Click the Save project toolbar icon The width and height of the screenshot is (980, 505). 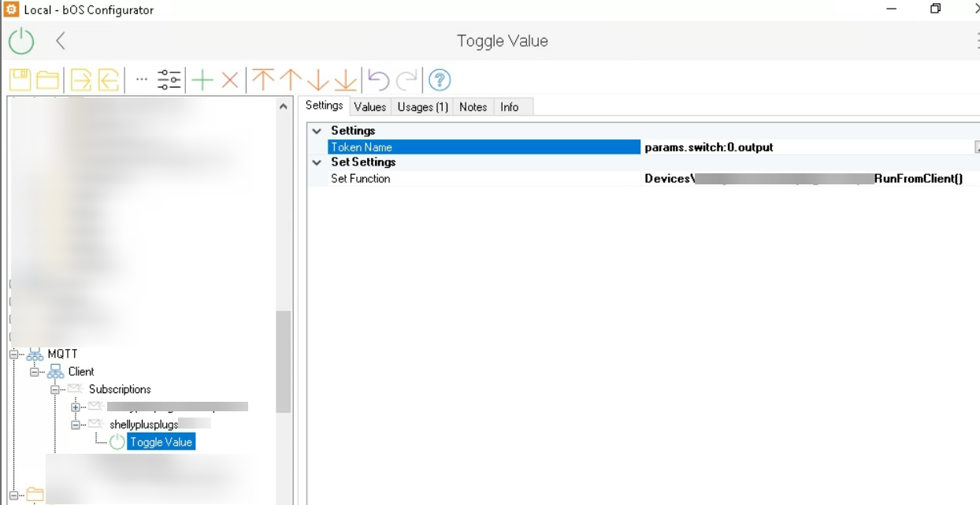click(x=20, y=80)
